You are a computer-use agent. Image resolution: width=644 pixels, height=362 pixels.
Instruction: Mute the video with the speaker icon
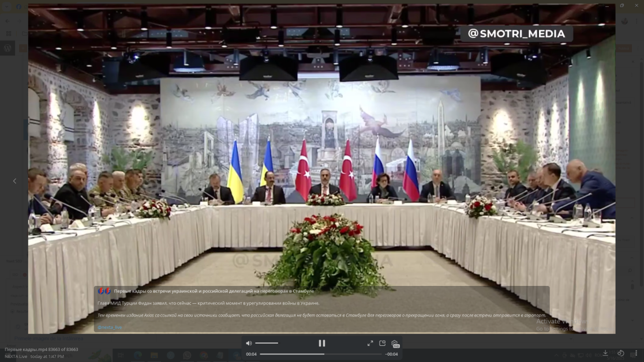(249, 343)
